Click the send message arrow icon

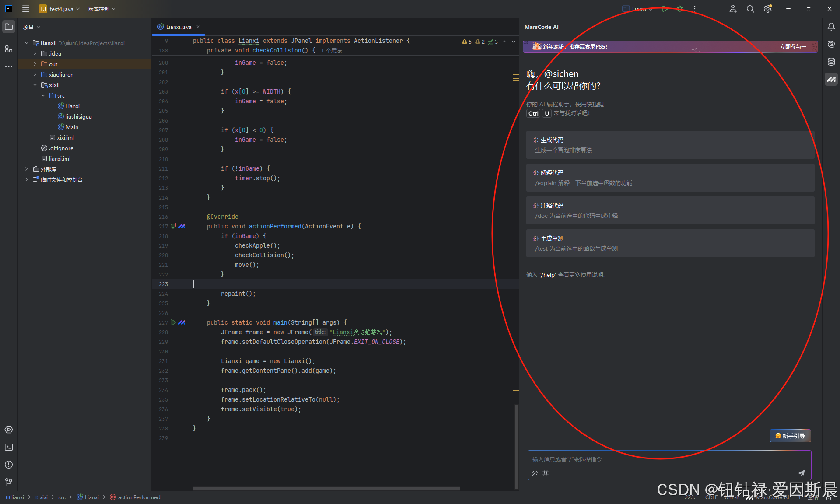click(x=801, y=472)
